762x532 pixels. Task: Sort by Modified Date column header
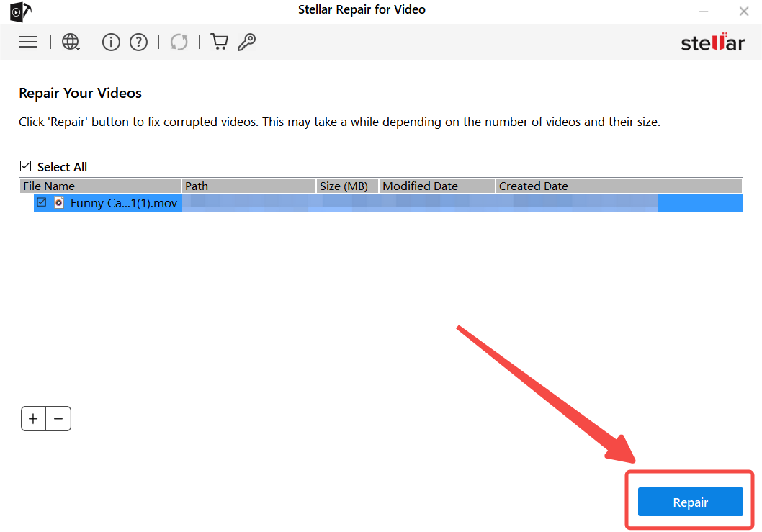coord(437,186)
